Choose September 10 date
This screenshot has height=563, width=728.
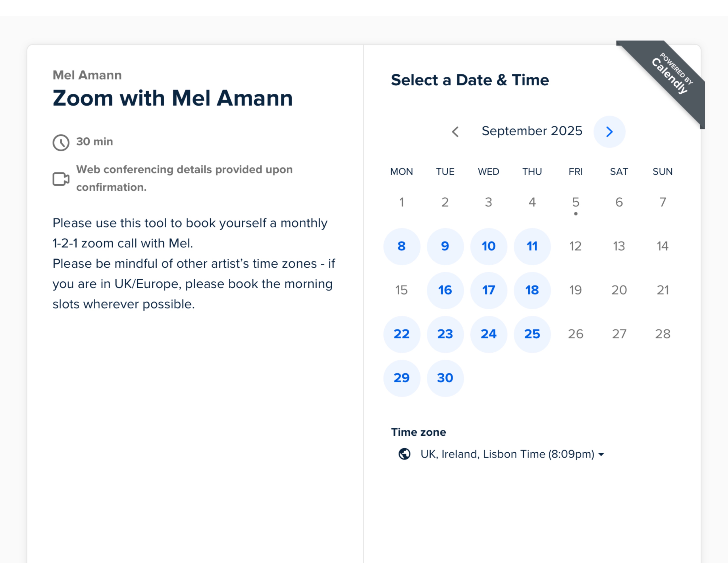tap(489, 246)
